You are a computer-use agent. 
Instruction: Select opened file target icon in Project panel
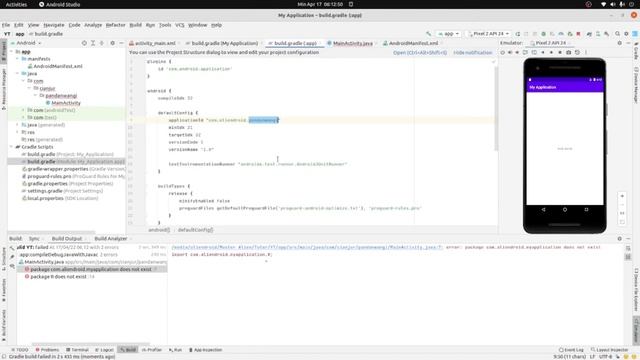[84, 43]
